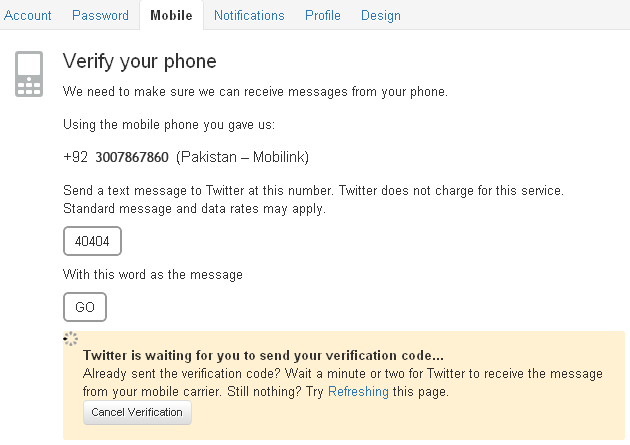
Task: Open the Notifications tab
Action: pyautogui.click(x=249, y=15)
